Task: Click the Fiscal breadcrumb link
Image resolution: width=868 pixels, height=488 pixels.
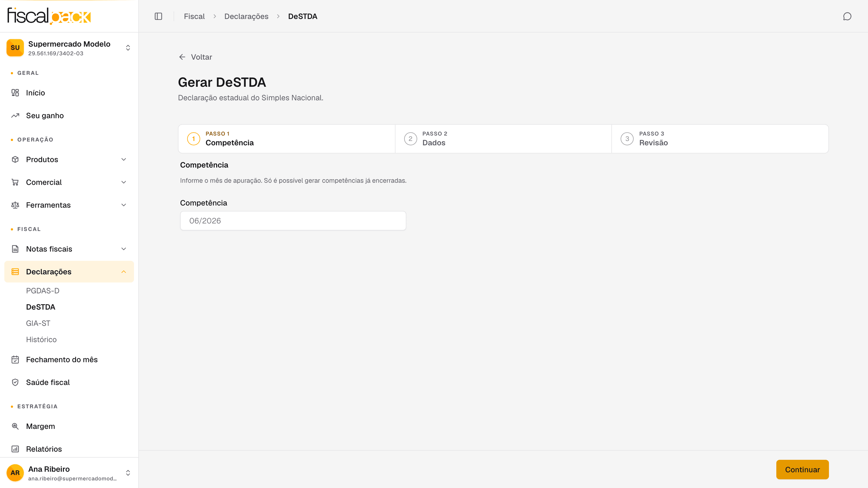Action: point(194,16)
